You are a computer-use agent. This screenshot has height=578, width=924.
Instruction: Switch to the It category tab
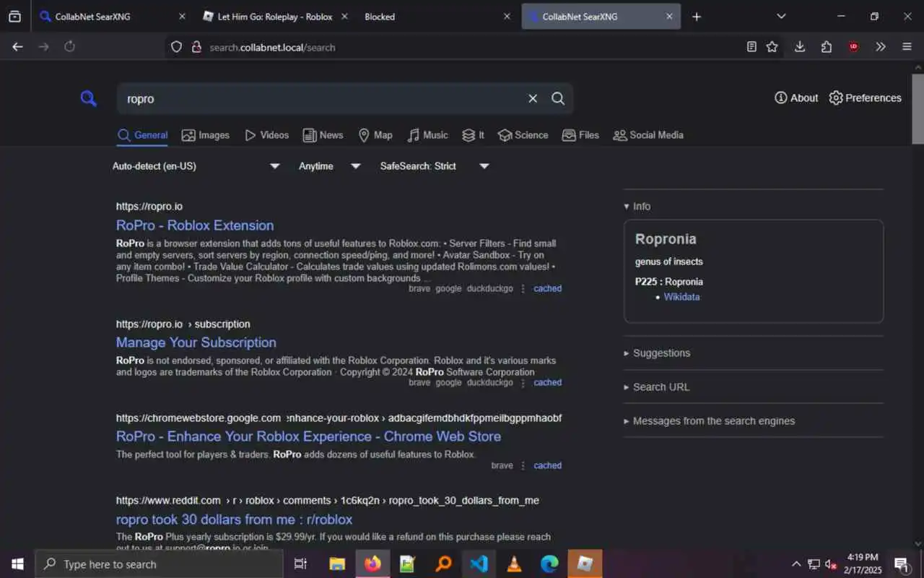pos(473,135)
